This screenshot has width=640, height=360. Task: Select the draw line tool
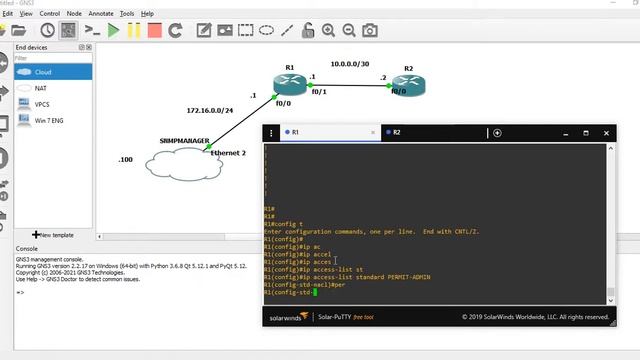click(x=287, y=30)
